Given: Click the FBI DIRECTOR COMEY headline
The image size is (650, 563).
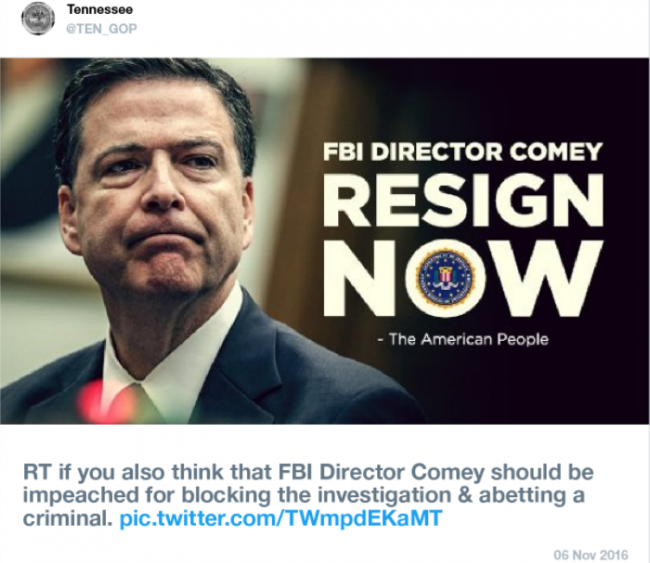Looking at the screenshot, I should coord(461,151).
